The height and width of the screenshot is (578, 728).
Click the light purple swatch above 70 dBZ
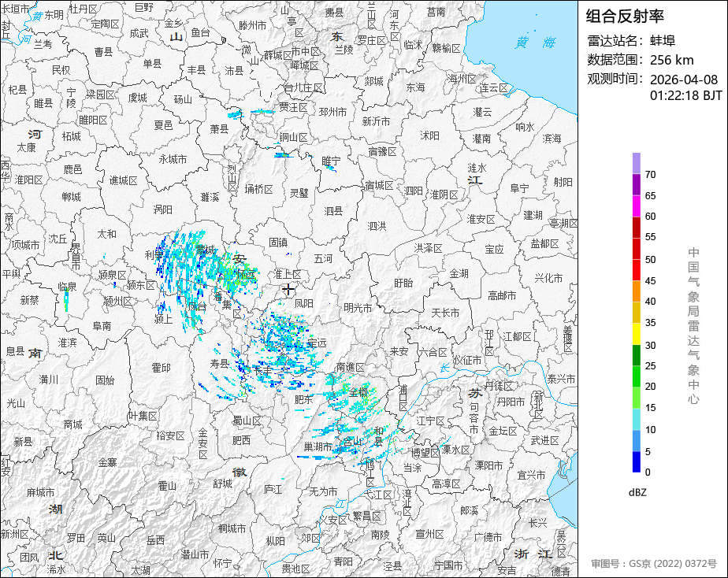[637, 163]
